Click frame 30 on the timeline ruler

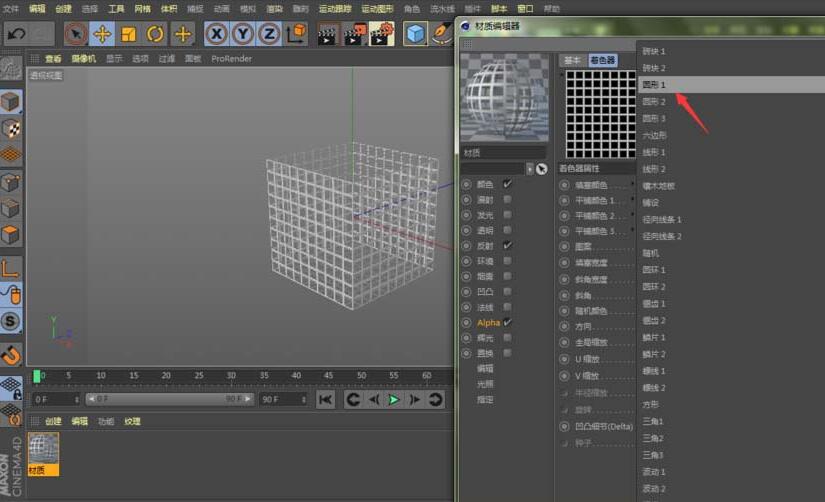point(231,376)
